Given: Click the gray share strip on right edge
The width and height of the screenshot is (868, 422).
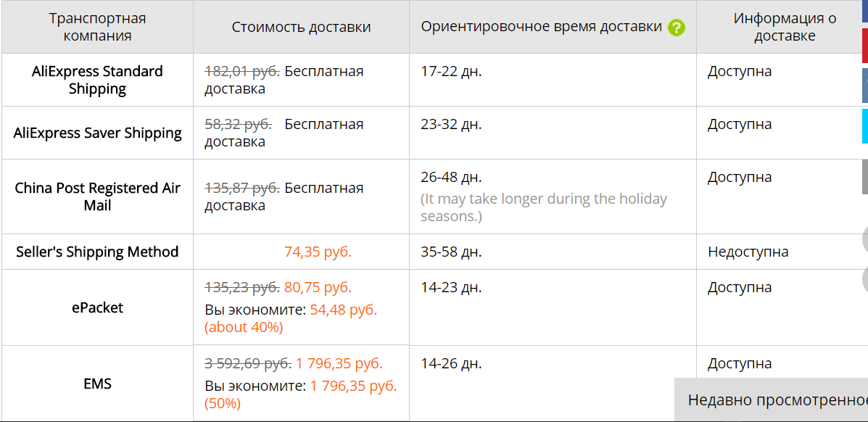Looking at the screenshot, I should [x=864, y=177].
